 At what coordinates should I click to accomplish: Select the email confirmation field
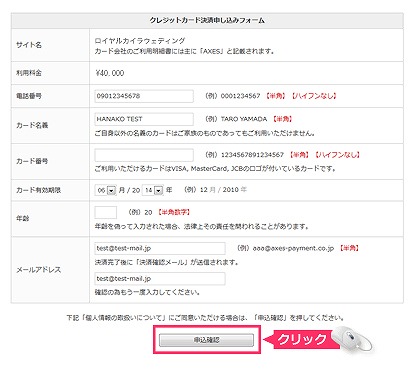coord(160,278)
